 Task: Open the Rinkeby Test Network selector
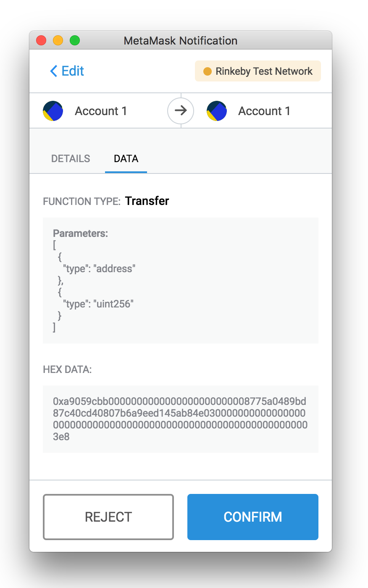click(258, 71)
